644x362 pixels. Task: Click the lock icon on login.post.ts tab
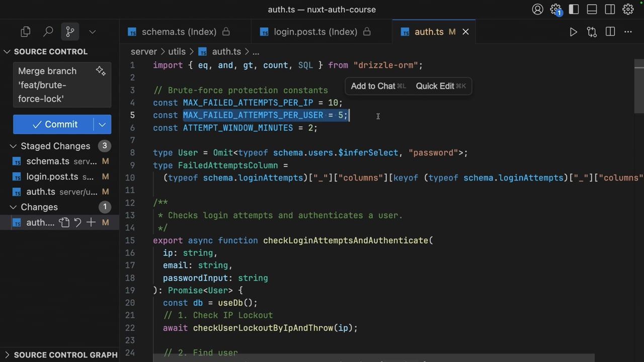point(367,32)
